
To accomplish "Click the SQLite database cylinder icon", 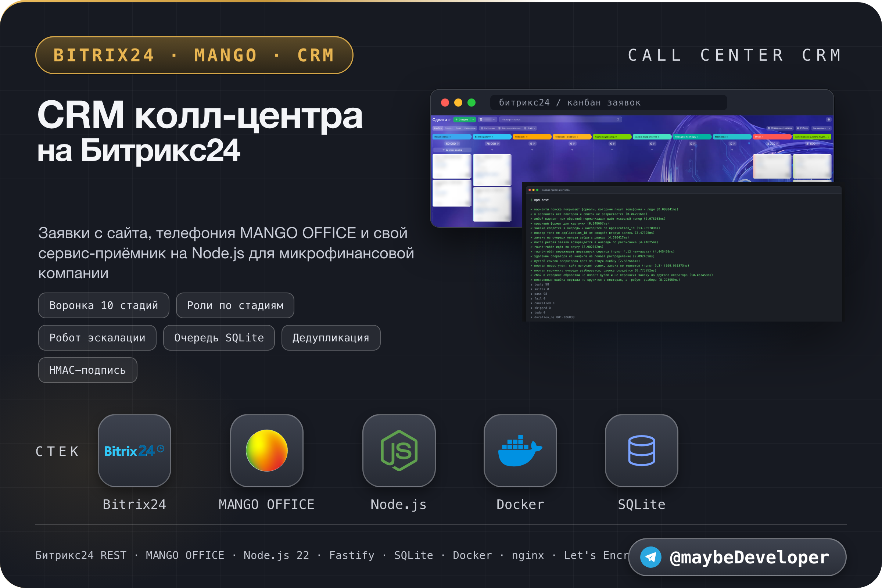I will tap(642, 451).
